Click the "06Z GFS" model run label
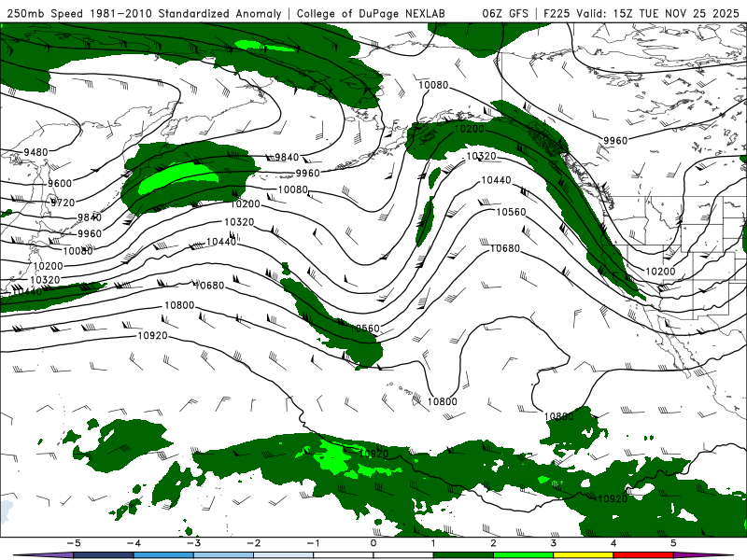The image size is (747, 560). click(x=505, y=13)
